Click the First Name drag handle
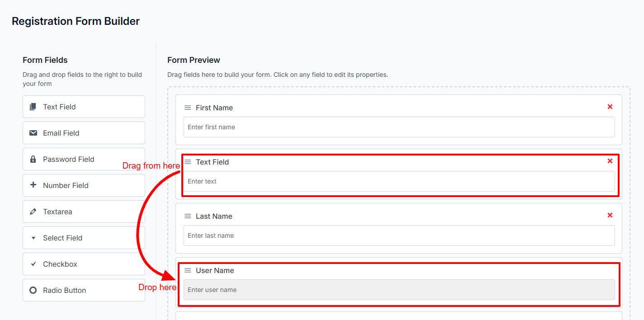The height and width of the screenshot is (320, 644). pos(188,108)
